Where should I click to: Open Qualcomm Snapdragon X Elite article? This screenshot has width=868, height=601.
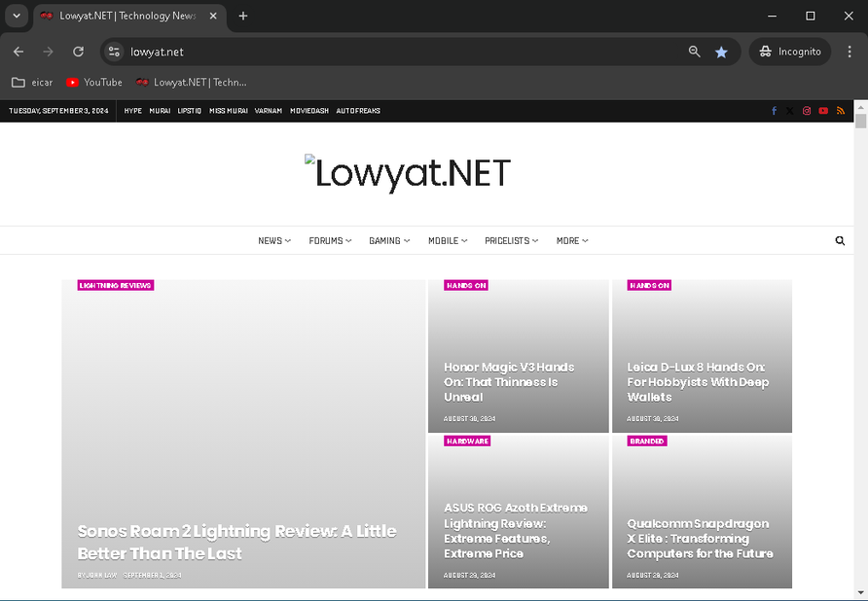click(x=700, y=539)
